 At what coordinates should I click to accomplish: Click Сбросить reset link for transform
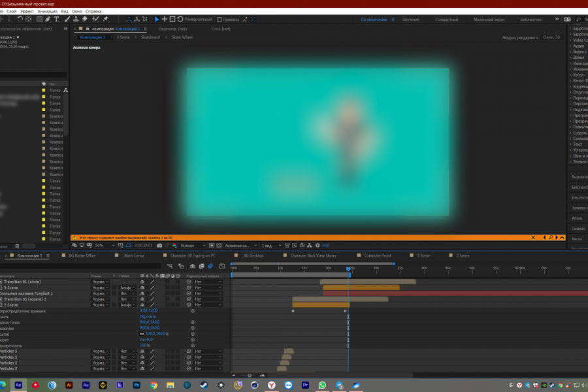[x=148, y=317]
